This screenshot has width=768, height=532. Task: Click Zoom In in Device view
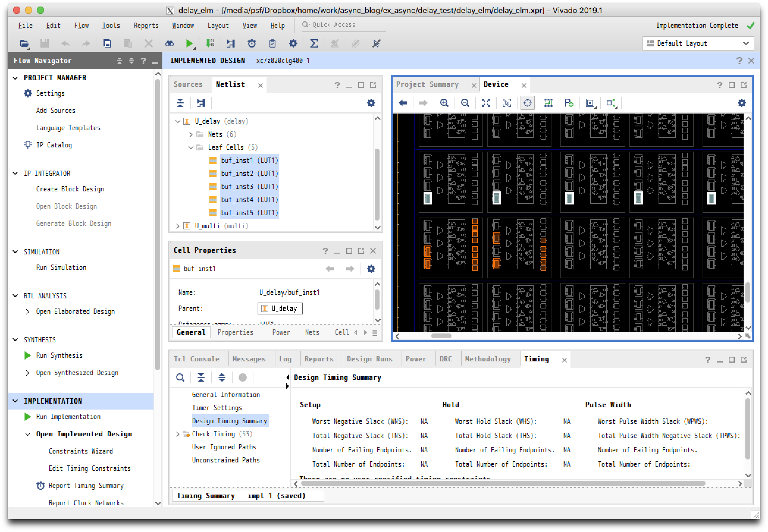(444, 103)
